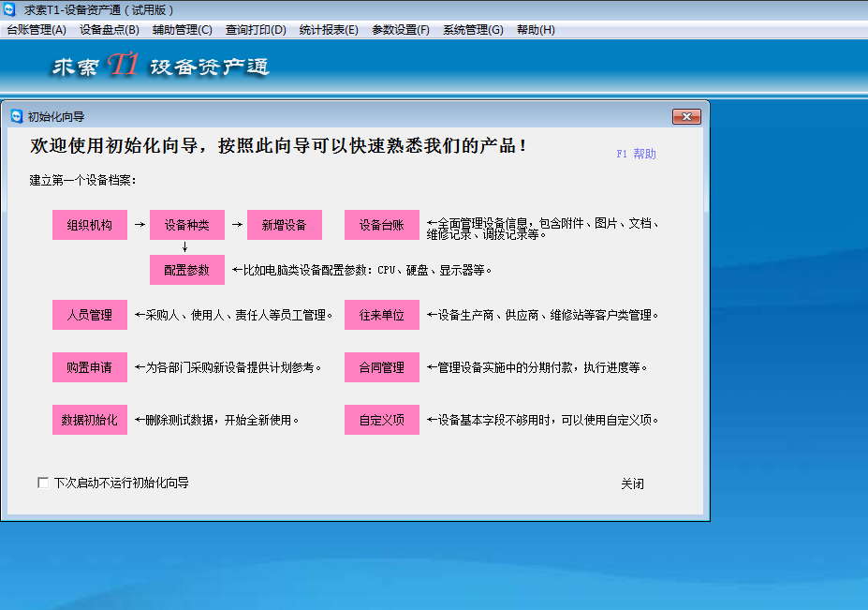868x610 pixels.
Task: Click the 合同管理 button
Action: (382, 367)
